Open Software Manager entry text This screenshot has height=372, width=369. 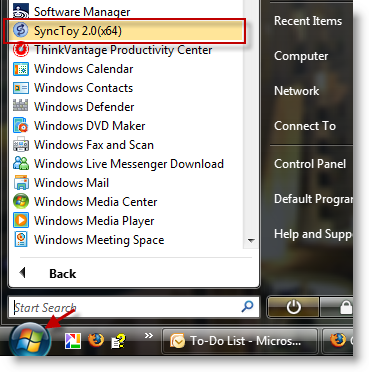pyautogui.click(x=82, y=12)
